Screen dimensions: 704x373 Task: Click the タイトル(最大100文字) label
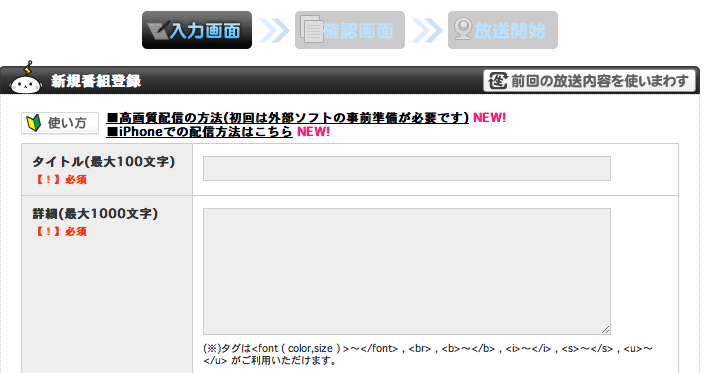pyautogui.click(x=104, y=162)
